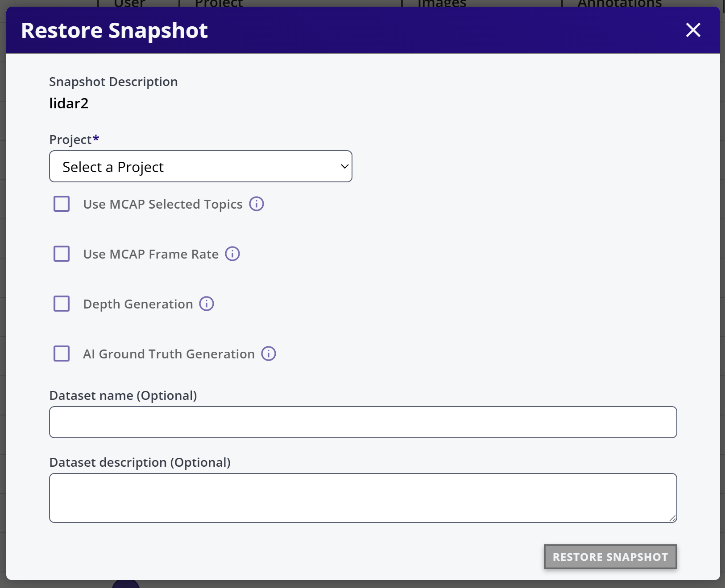725x588 pixels.
Task: Click the X icon in the purple header
Action: pyautogui.click(x=694, y=30)
